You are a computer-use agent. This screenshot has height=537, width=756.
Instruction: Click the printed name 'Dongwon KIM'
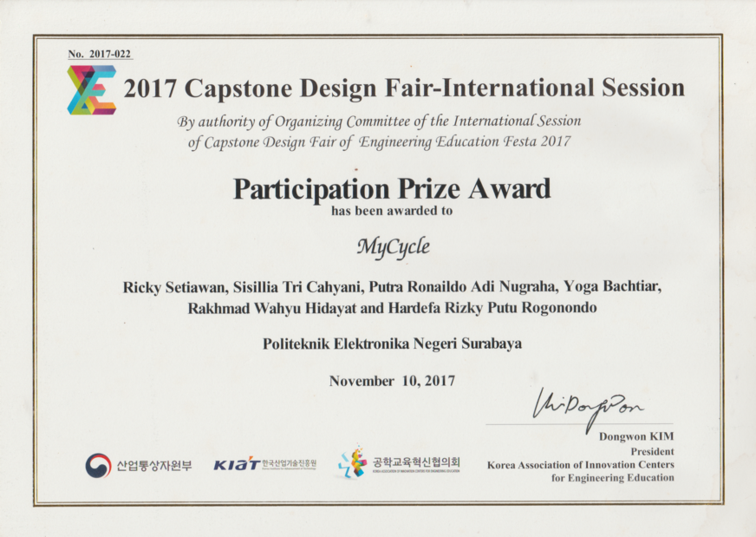[x=636, y=436]
